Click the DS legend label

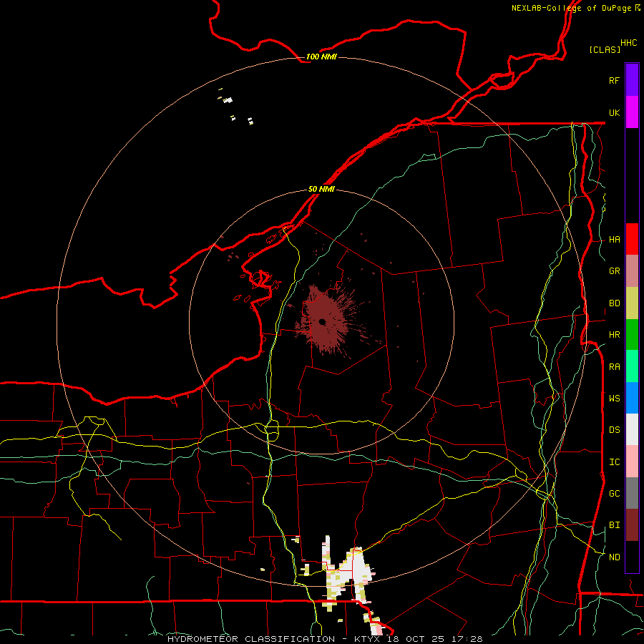pyautogui.click(x=615, y=429)
